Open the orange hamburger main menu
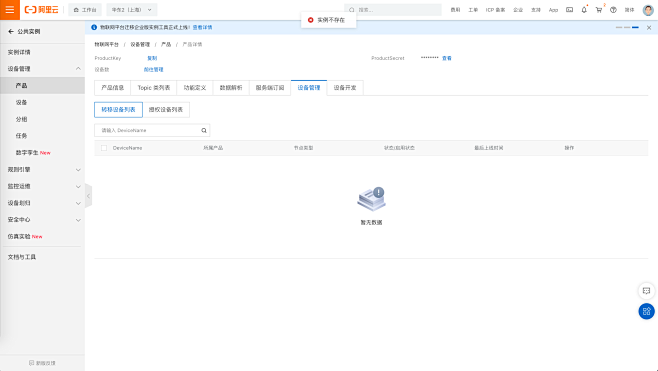658x371 pixels. pyautogui.click(x=10, y=10)
